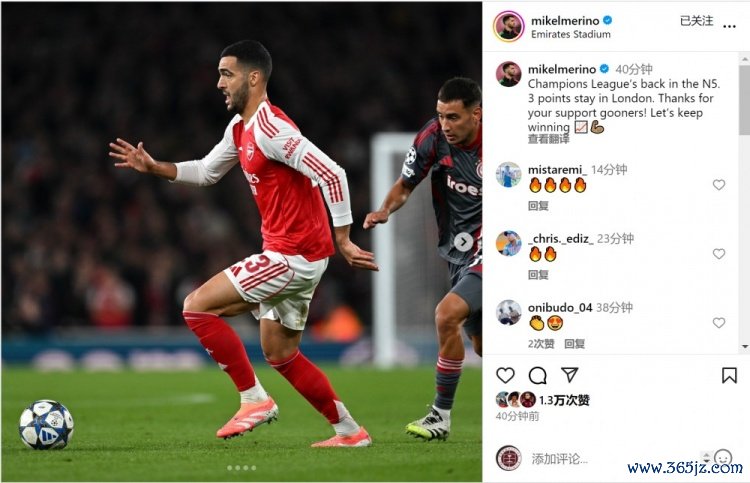Image resolution: width=750 pixels, height=483 pixels.
Task: Open the three-dot more options menu
Action: click(729, 26)
